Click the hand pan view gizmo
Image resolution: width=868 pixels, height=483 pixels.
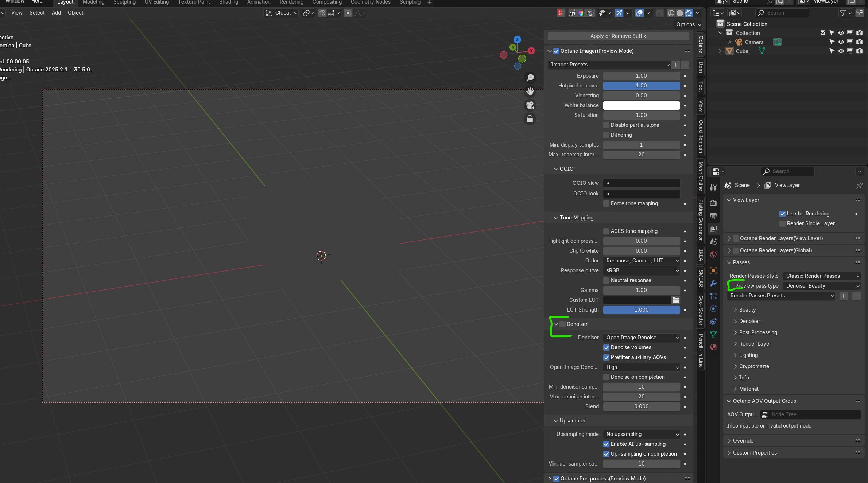pyautogui.click(x=530, y=91)
